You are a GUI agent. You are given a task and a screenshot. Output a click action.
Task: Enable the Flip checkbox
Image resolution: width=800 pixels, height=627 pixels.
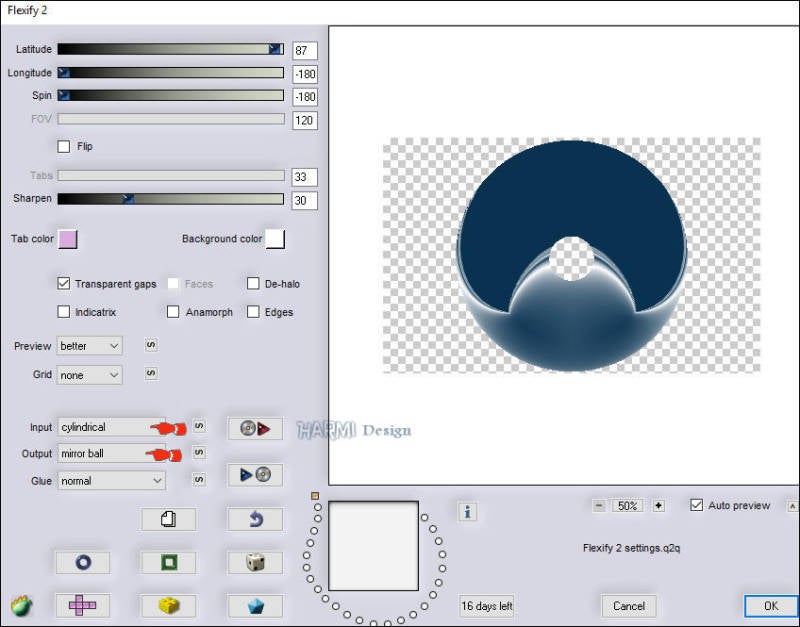point(64,146)
